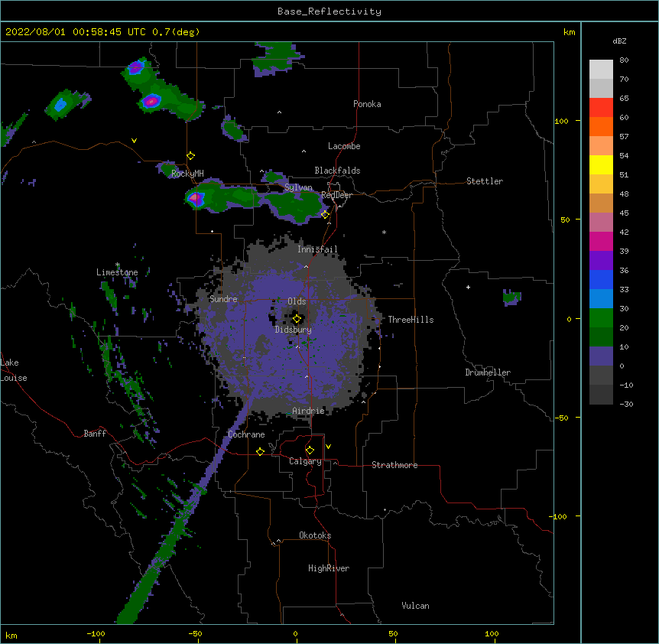This screenshot has width=659, height=644.
Task: Select the light blue 30–33 dBZ legend swatch
Action: click(x=601, y=299)
